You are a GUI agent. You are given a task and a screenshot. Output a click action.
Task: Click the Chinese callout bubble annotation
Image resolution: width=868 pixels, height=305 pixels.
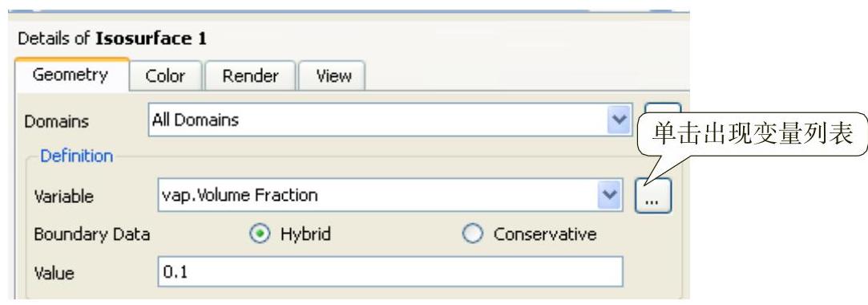[x=753, y=135]
